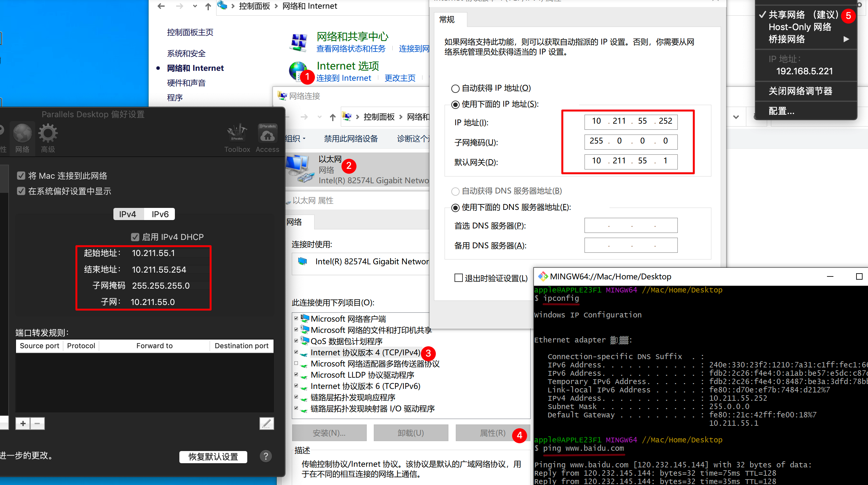Toggle Microsoft network client checkbox
This screenshot has height=485, width=868.
coord(296,318)
